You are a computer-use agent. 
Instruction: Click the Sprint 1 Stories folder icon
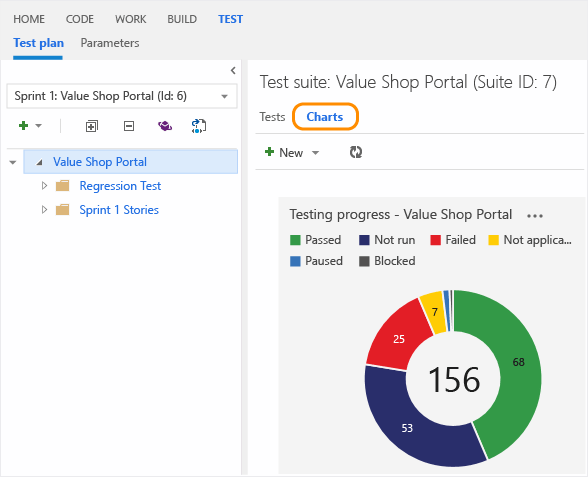click(63, 210)
